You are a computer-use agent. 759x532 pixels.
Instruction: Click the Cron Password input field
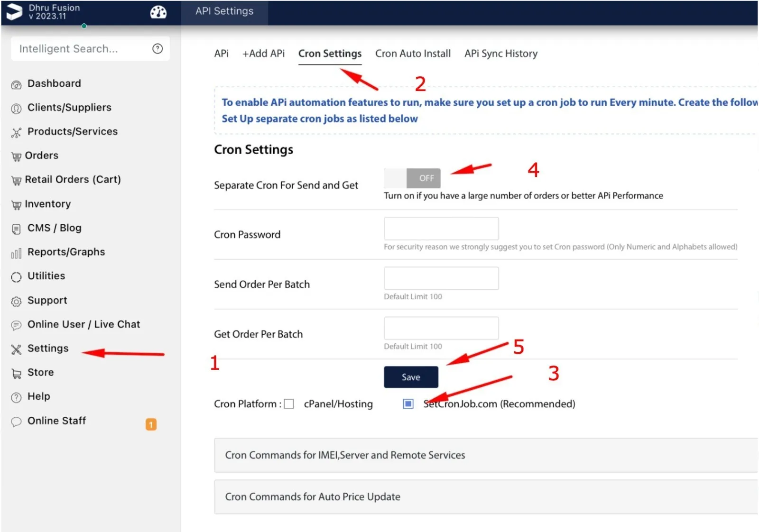tap(441, 229)
